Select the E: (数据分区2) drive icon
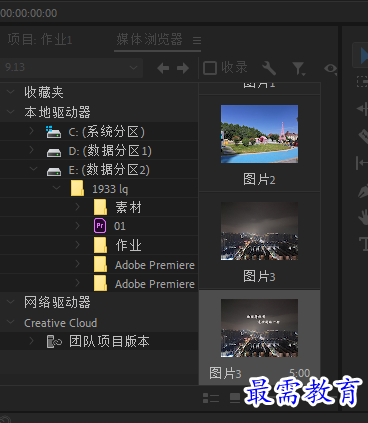Viewport: 368px width, 423px height. (54, 171)
